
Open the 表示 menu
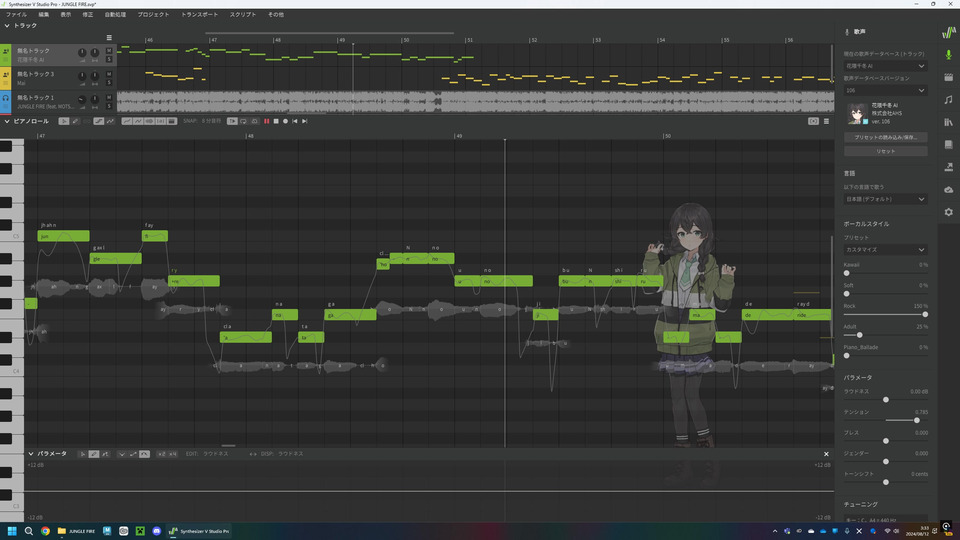[66, 14]
